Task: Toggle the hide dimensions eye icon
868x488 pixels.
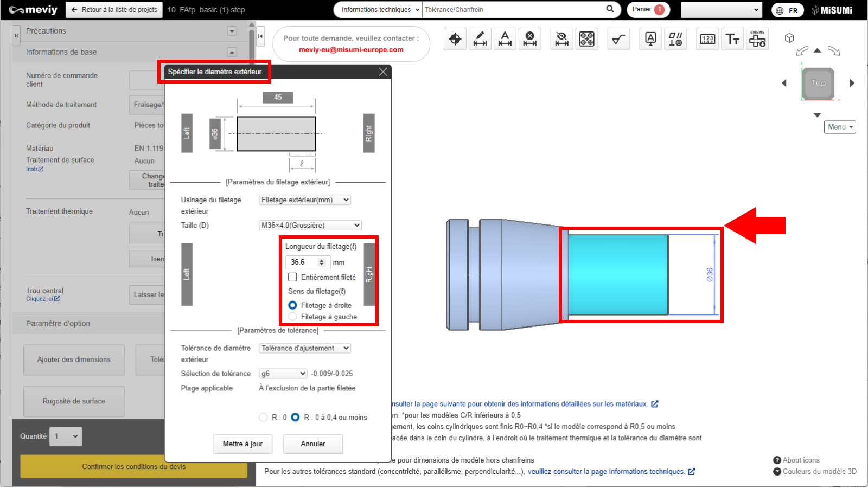Action: click(562, 39)
